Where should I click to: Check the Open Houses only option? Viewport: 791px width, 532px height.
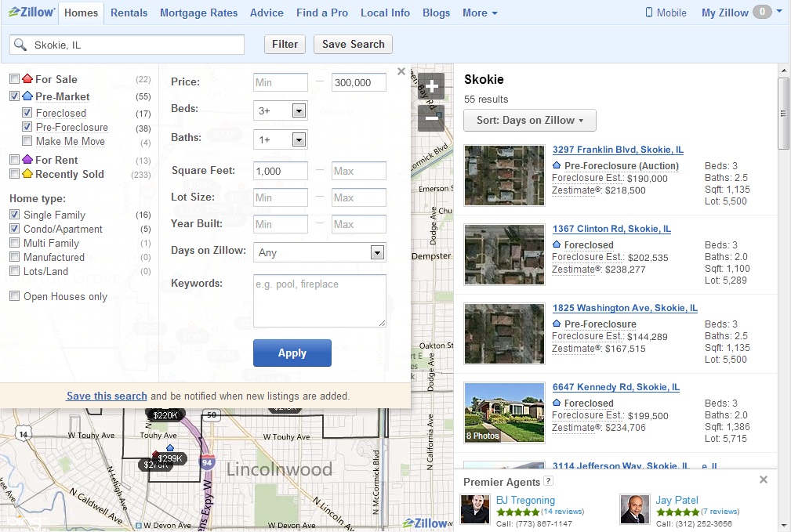pos(15,296)
